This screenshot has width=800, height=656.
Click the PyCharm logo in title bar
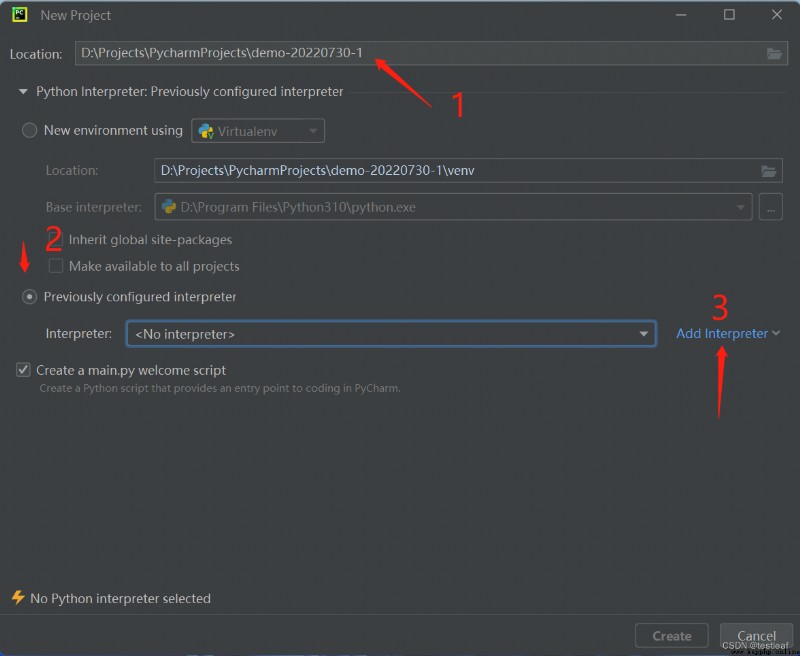pyautogui.click(x=19, y=15)
